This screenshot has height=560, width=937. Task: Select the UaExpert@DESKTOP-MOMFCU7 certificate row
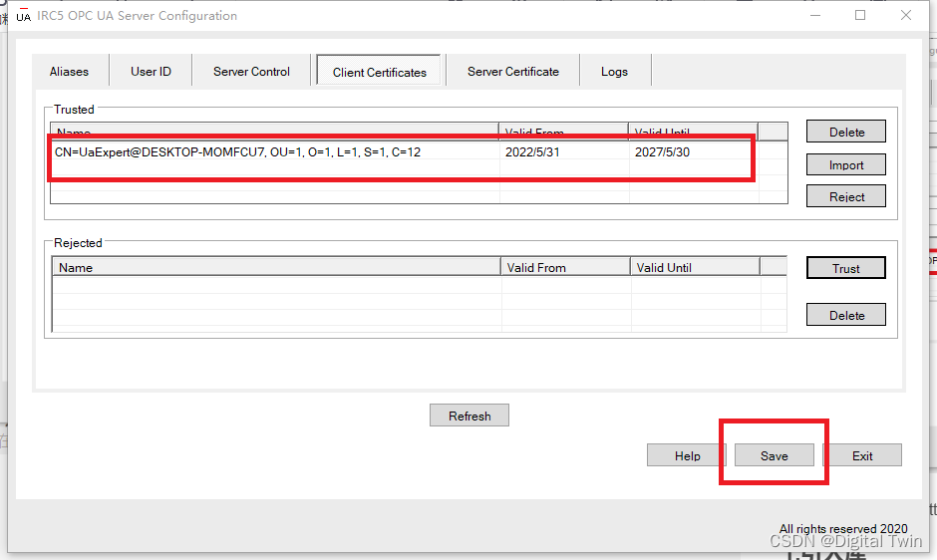tap(404, 152)
